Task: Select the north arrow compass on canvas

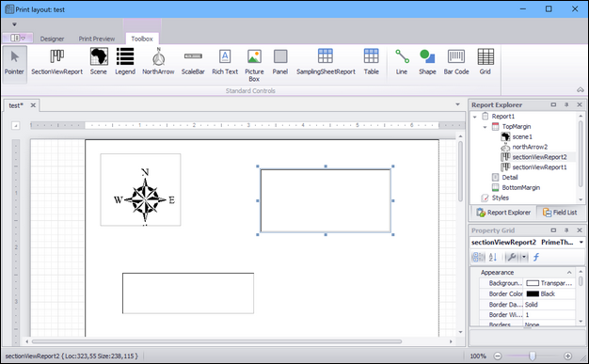Action: (x=140, y=190)
